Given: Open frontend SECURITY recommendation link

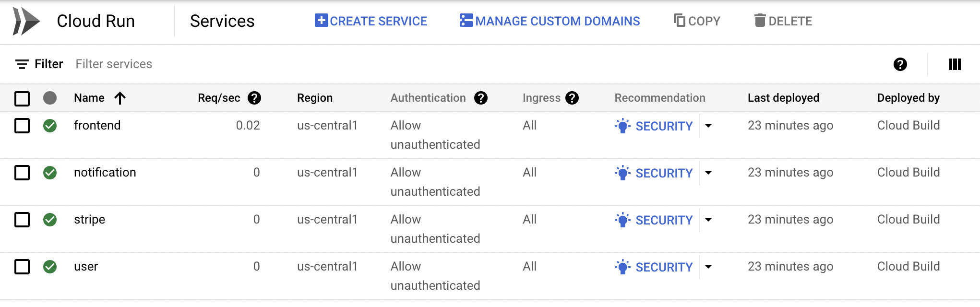Looking at the screenshot, I should coord(664,126).
